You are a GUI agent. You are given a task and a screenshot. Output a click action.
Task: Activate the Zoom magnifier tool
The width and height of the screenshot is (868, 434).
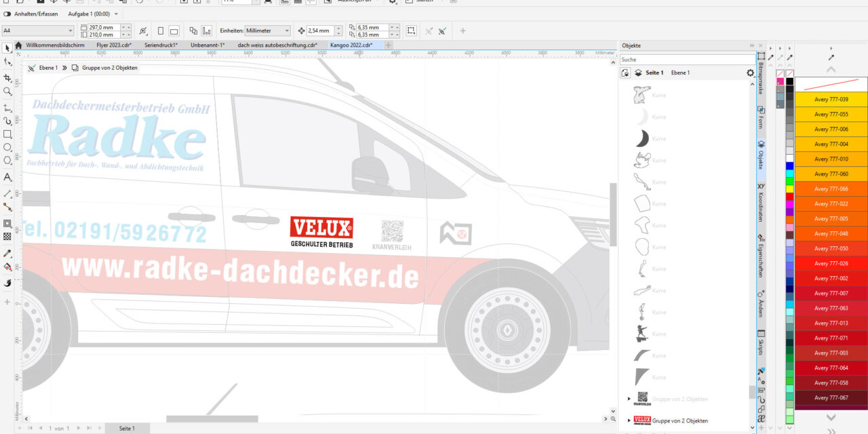click(7, 92)
